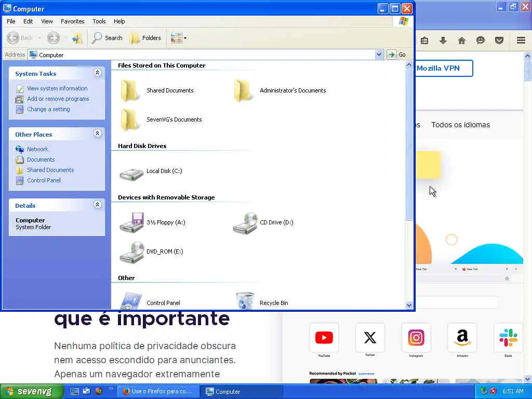Open the Address bar dropdown arrow
Viewport: 532px width, 399px height.
pos(379,54)
